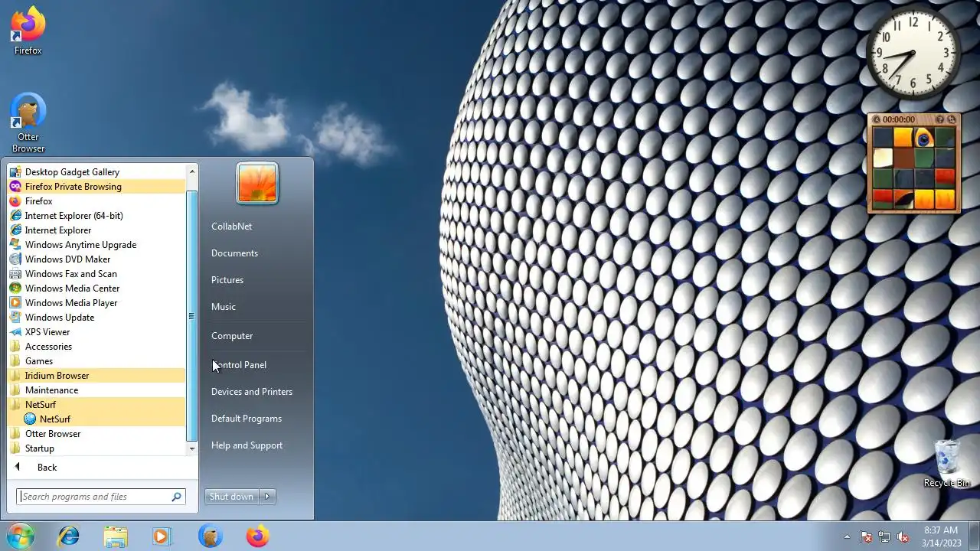The height and width of the screenshot is (551, 980).
Task: Click programs list scrollbar down arrow
Action: [x=191, y=449]
